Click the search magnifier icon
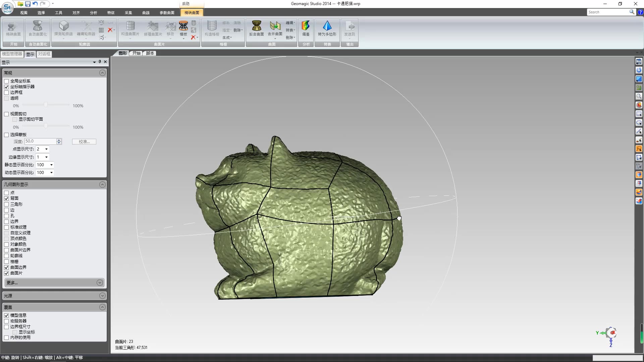This screenshot has height=362, width=644. point(632,12)
